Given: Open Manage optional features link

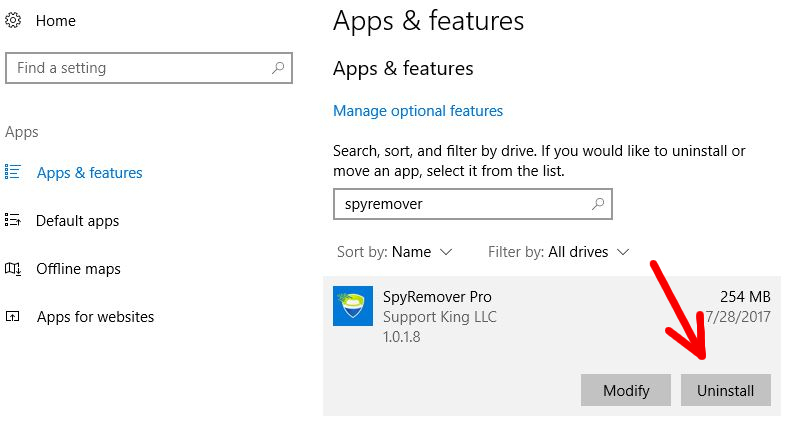Looking at the screenshot, I should [418, 111].
